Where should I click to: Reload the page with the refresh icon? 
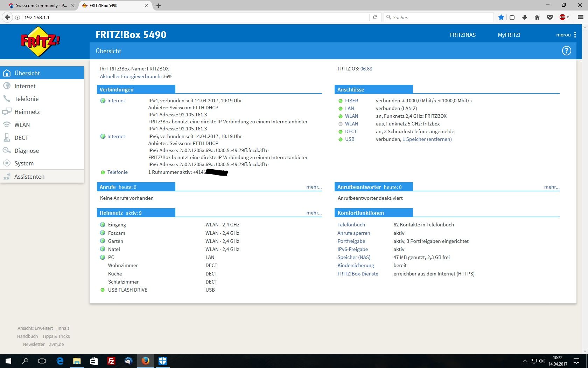(375, 17)
